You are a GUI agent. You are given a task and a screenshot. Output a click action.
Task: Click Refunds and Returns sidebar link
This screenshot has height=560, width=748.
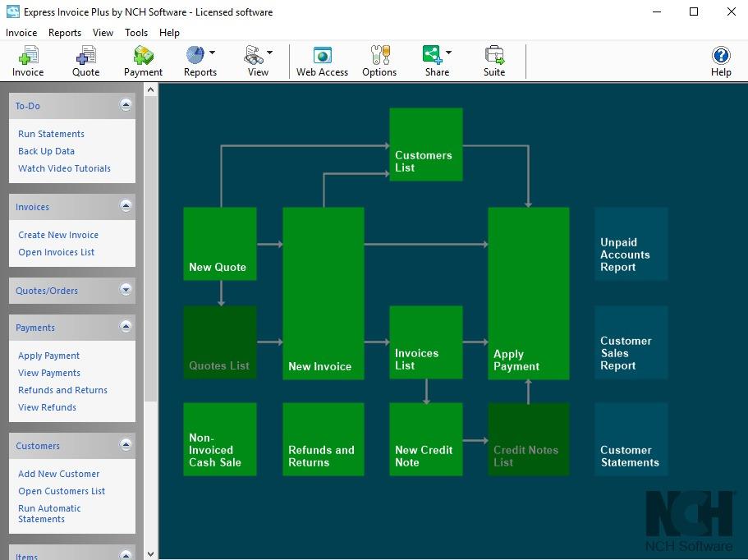click(62, 390)
